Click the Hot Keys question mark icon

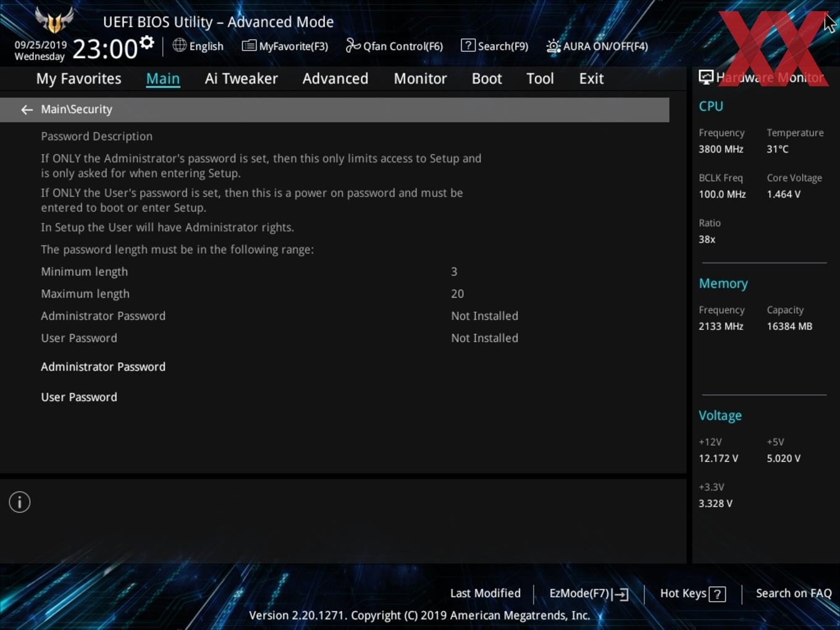click(x=717, y=594)
